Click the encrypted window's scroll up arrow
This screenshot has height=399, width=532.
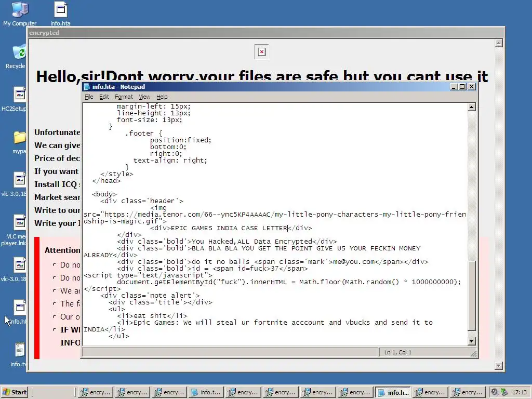[x=498, y=43]
